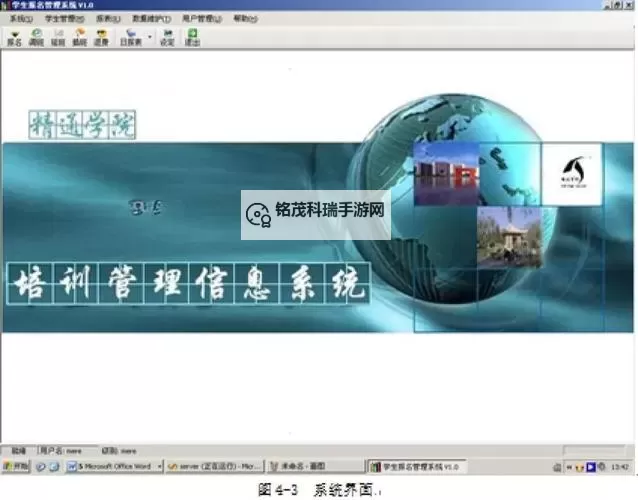Open the 数据维护 menu
Screen dimensions: 638x500
(151, 19)
